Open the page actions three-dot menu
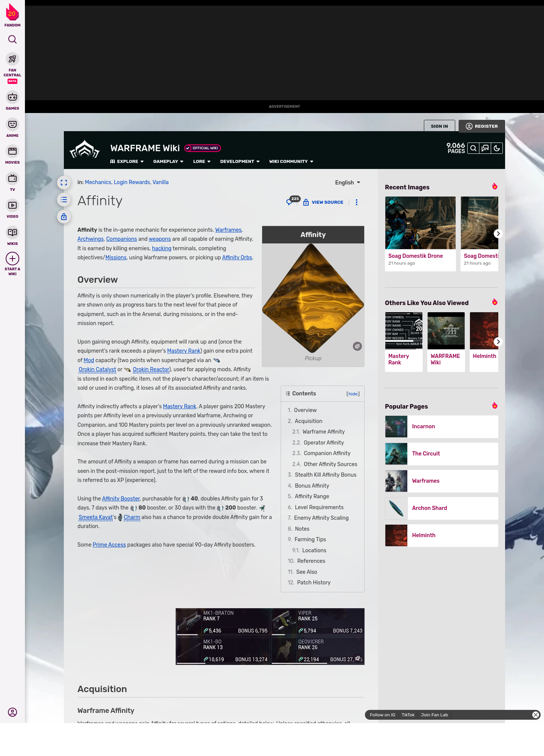This screenshot has height=756, width=544. point(357,202)
